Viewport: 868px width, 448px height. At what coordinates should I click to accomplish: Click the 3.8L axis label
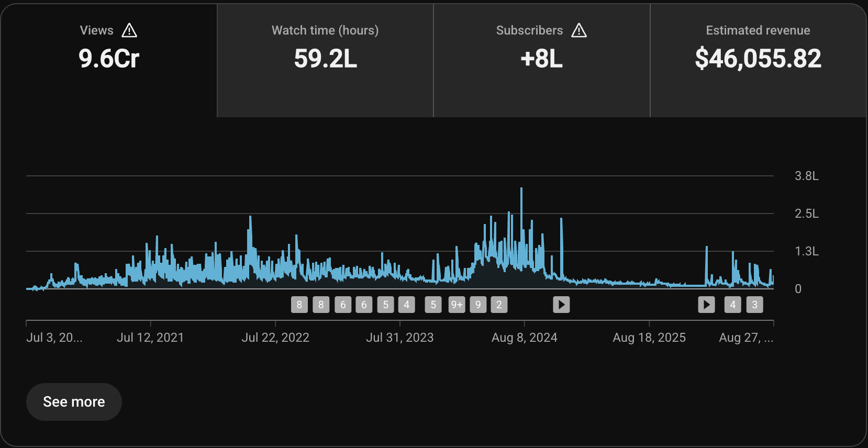click(806, 176)
